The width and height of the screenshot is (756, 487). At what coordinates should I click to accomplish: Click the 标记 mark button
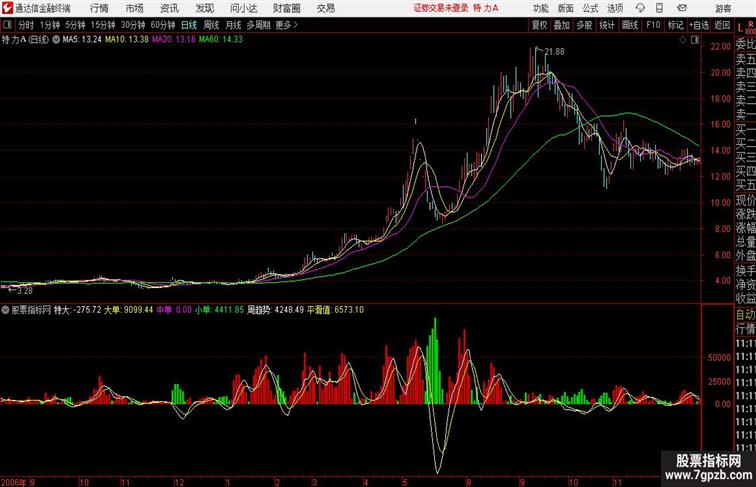[675, 25]
